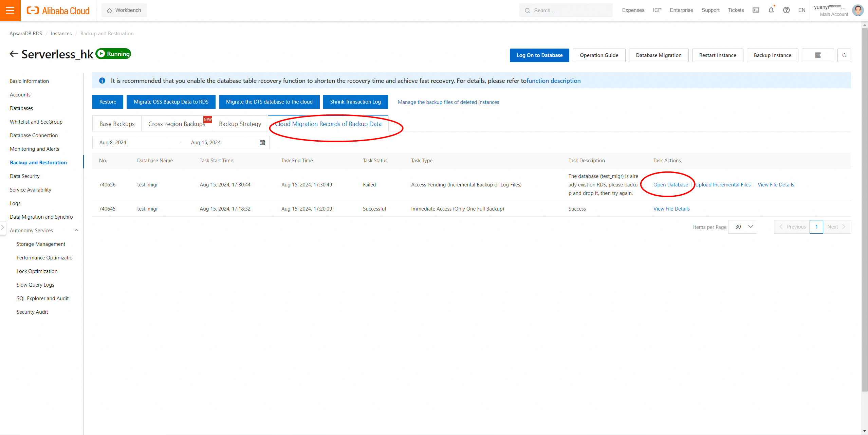Screen dimensions: 868x435
Task: Click Migrate OSS Backup Data to RDS
Action: [171, 102]
